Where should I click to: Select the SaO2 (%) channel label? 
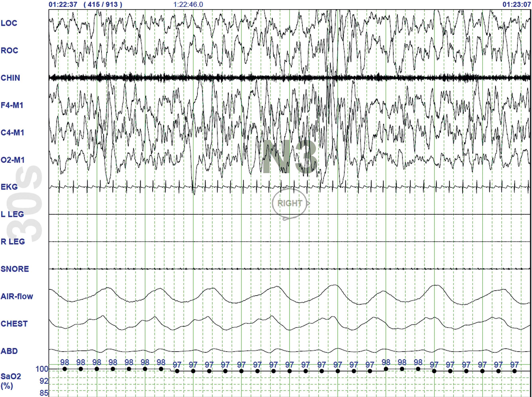click(x=11, y=381)
